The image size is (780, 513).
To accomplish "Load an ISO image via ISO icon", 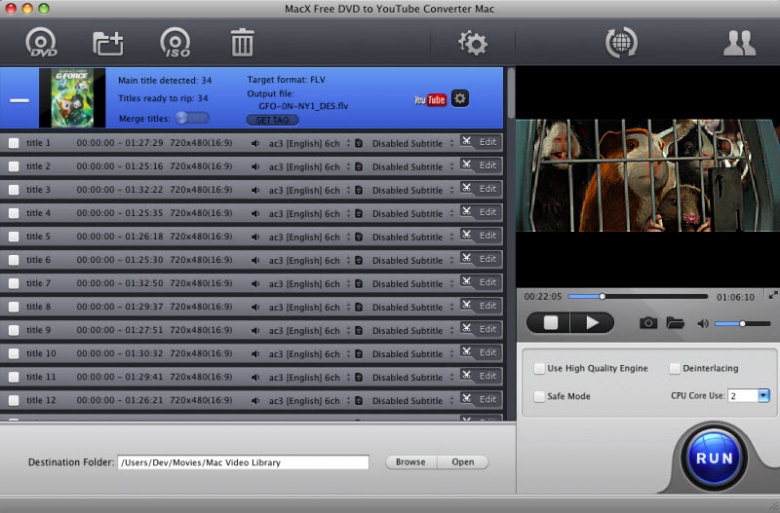I will [x=175, y=43].
